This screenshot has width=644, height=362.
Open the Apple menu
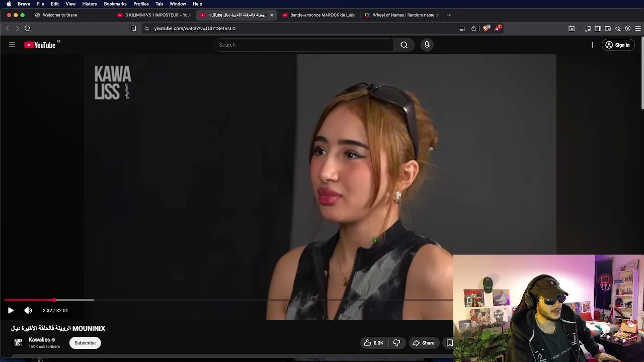tap(9, 4)
